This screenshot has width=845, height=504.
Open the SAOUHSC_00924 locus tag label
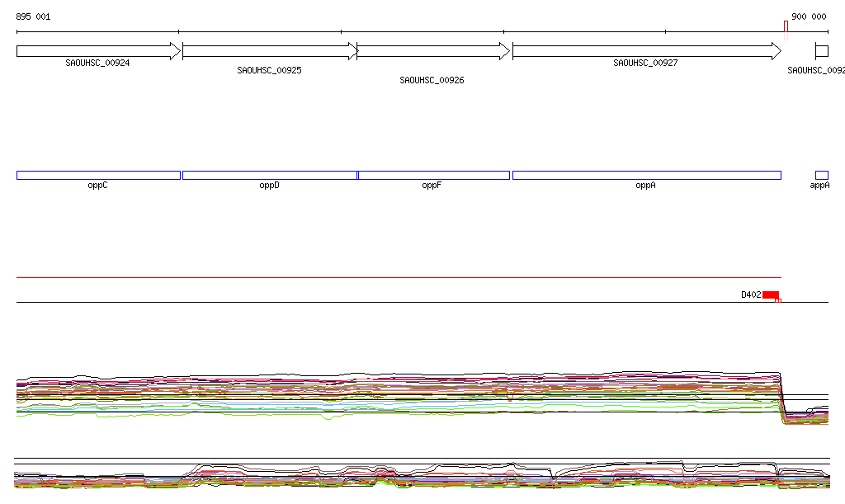click(97, 63)
